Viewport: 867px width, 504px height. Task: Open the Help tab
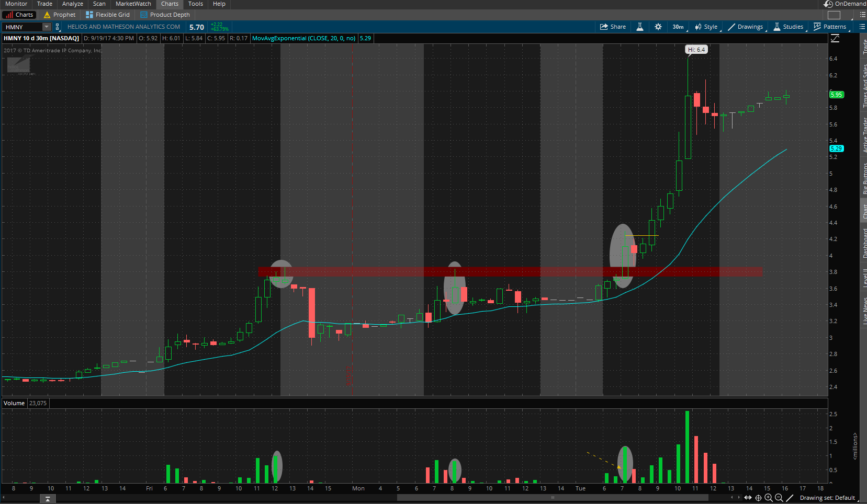[x=219, y=4]
